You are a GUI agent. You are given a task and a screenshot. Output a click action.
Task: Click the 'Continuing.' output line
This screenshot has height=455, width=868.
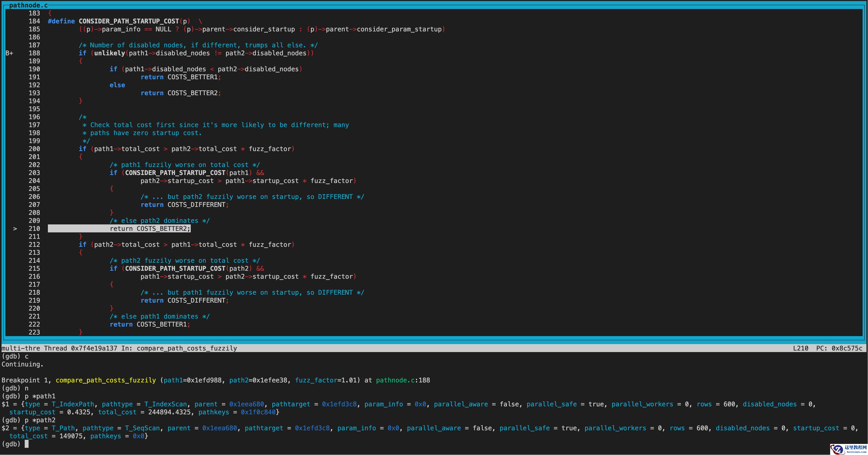tap(22, 364)
